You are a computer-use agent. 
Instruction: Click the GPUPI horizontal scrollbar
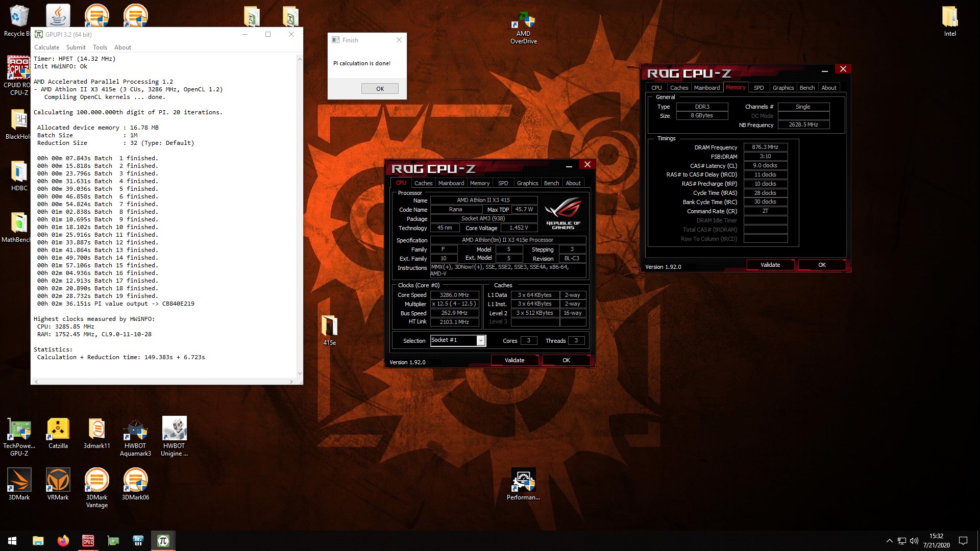(x=163, y=382)
